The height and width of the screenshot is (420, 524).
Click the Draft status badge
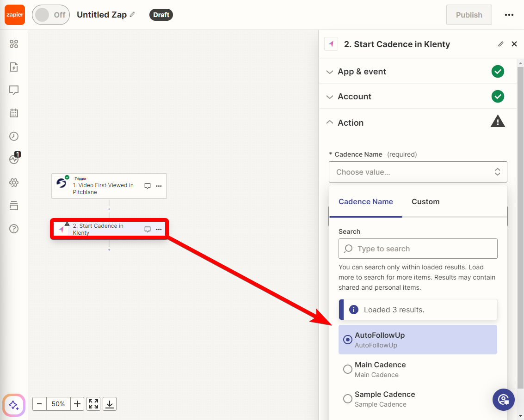161,15
